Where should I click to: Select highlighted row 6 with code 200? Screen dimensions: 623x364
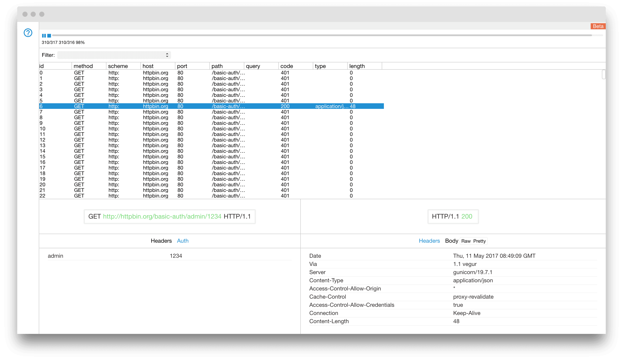[x=211, y=106]
